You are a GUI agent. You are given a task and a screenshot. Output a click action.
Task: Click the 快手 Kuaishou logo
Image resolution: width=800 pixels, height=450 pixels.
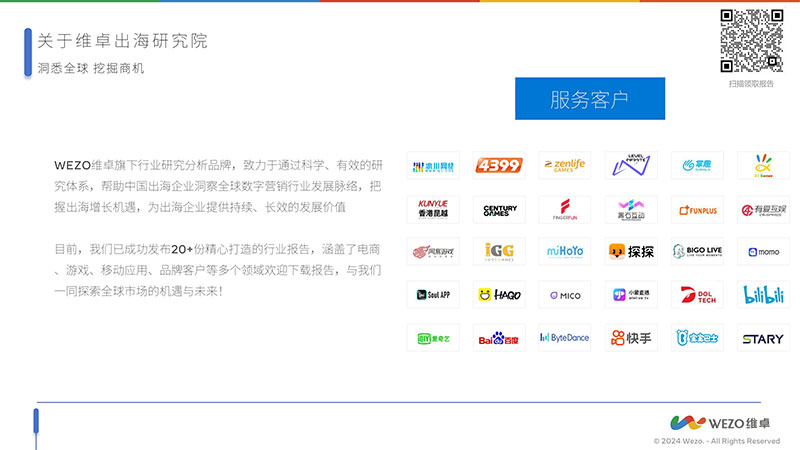pos(631,338)
